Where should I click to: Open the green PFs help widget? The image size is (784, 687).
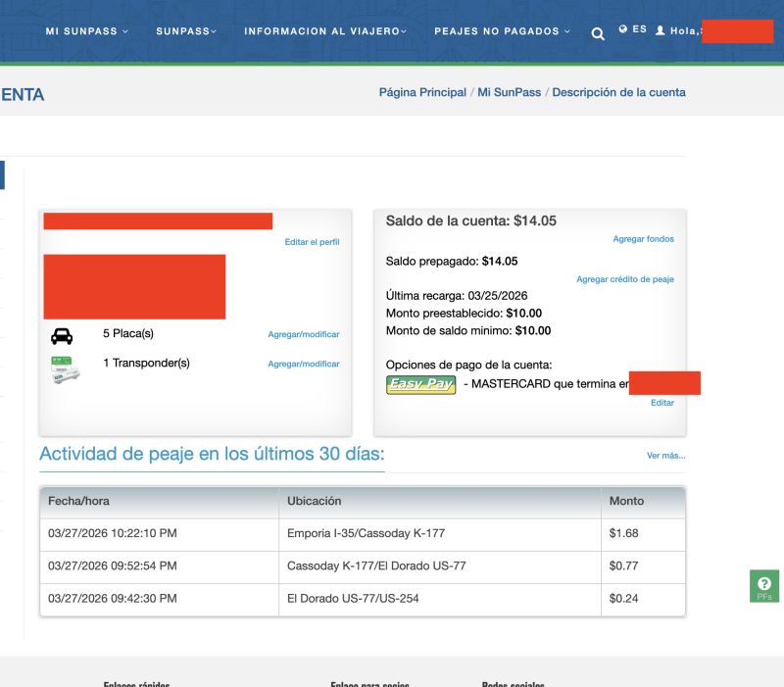click(x=764, y=586)
